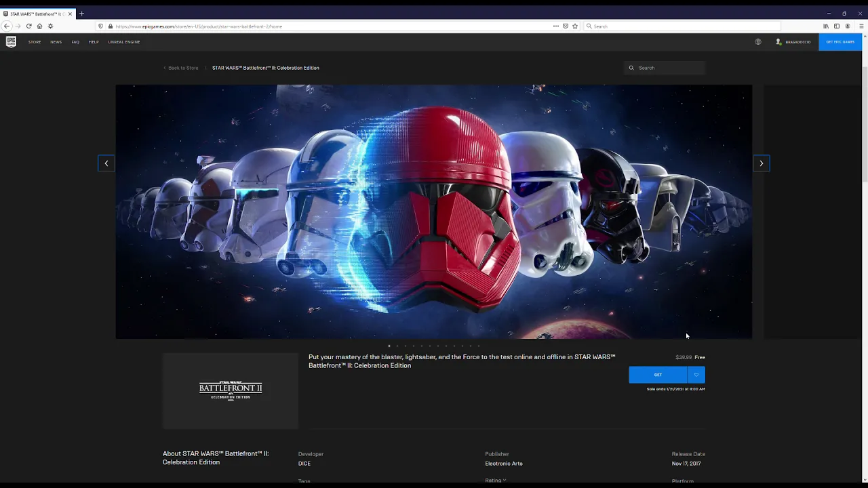Reload the page with the refresh icon
The width and height of the screenshot is (868, 488).
28,26
